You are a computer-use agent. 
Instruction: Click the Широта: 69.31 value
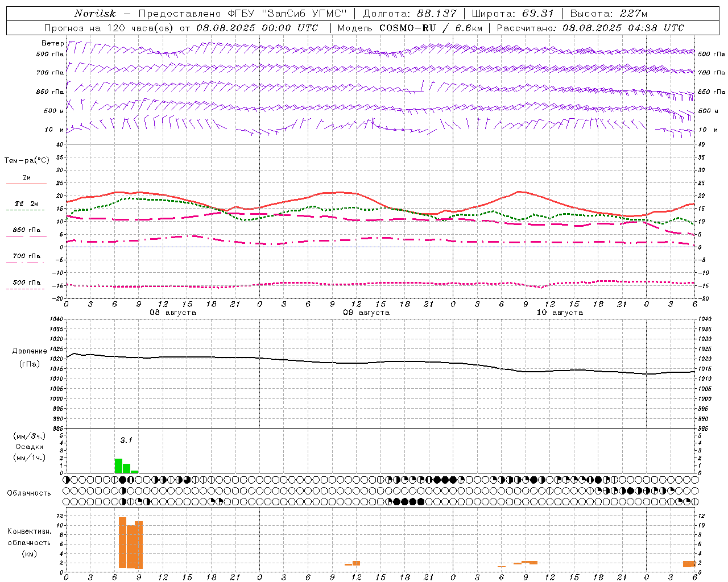[x=512, y=14]
